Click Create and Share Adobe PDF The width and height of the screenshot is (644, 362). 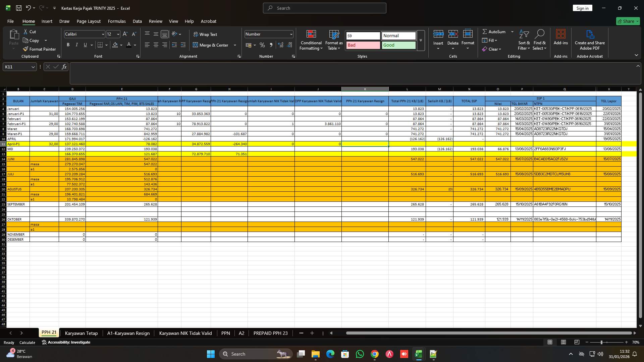click(x=590, y=40)
